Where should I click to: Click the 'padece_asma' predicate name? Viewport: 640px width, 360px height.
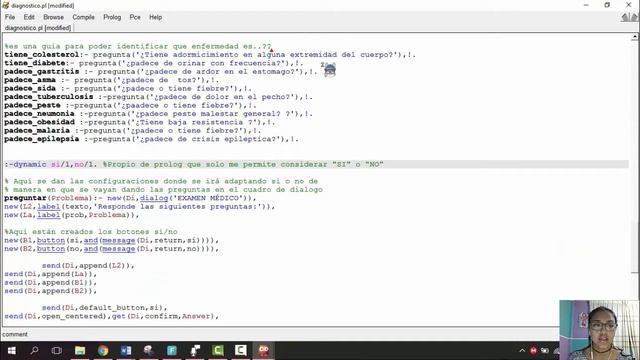pyautogui.click(x=30, y=80)
